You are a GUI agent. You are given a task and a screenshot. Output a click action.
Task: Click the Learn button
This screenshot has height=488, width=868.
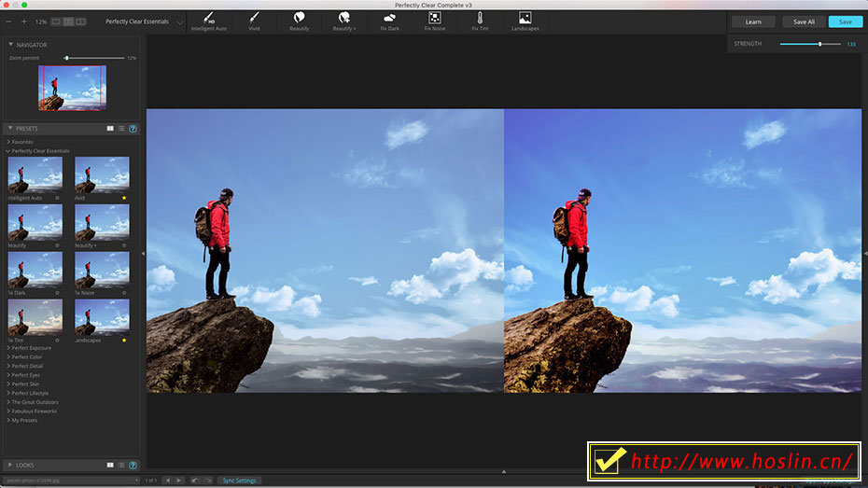(753, 21)
